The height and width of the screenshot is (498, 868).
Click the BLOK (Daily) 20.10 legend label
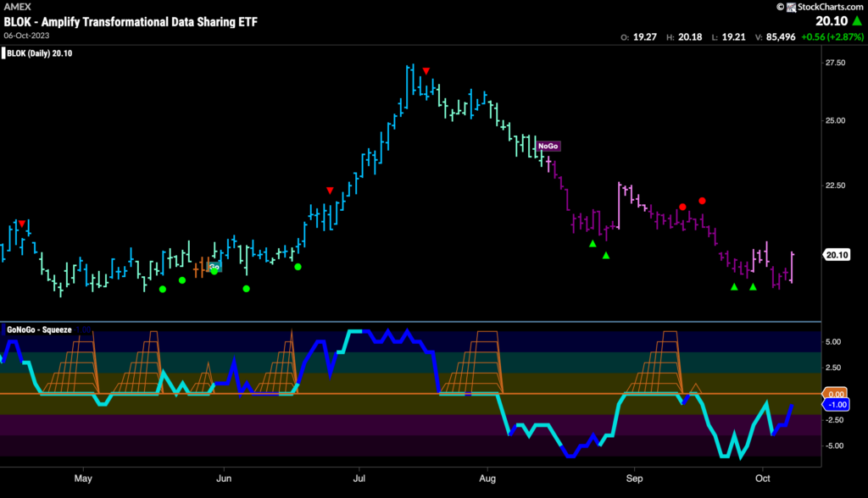point(39,53)
